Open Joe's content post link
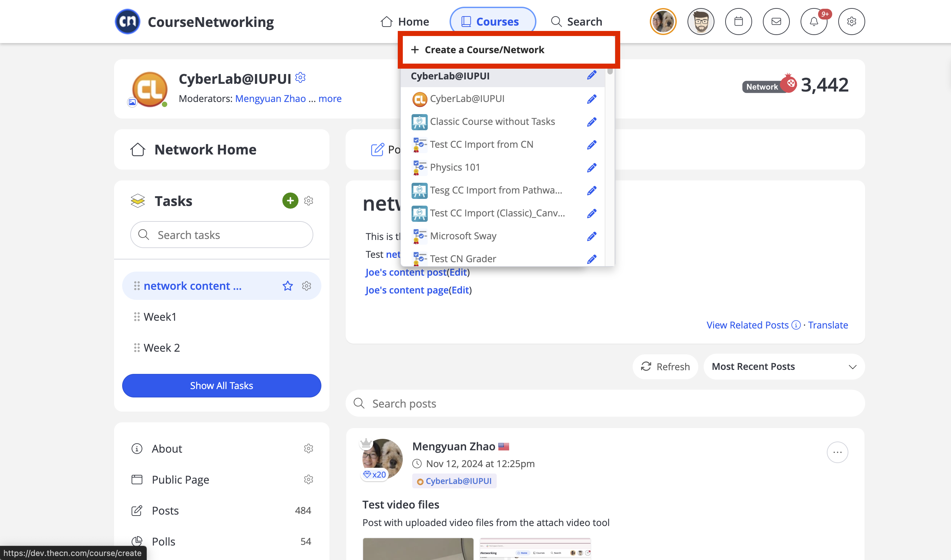Viewport: 951px width, 560px height. pyautogui.click(x=406, y=272)
